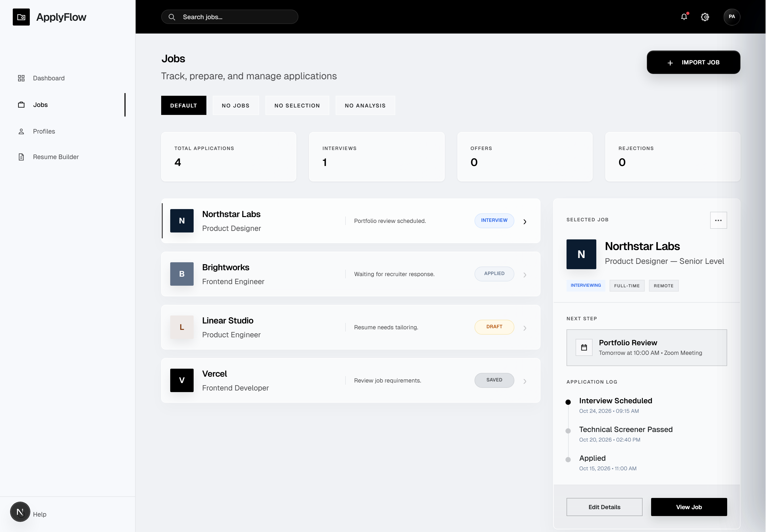The width and height of the screenshot is (766, 532).
Task: Expand the Linear Studio row chevron
Action: tap(525, 328)
